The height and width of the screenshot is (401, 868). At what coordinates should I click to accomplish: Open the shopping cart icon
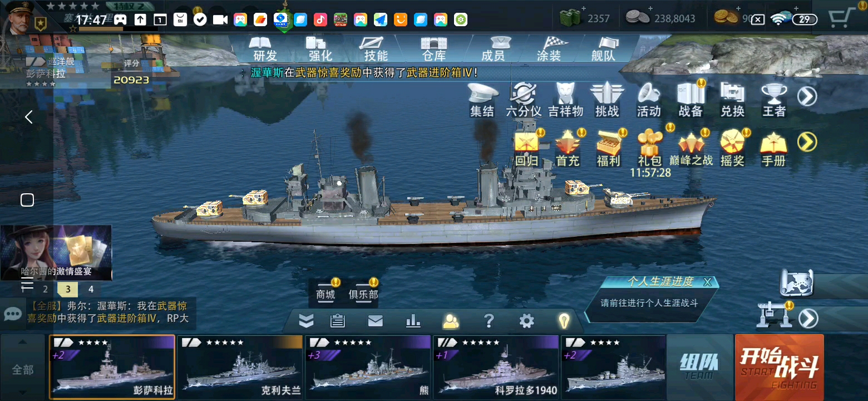point(842,17)
